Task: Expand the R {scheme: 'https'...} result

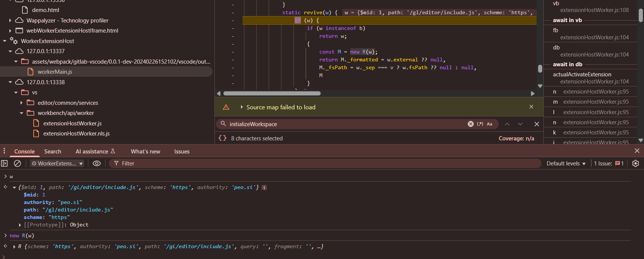Action: 14,247
